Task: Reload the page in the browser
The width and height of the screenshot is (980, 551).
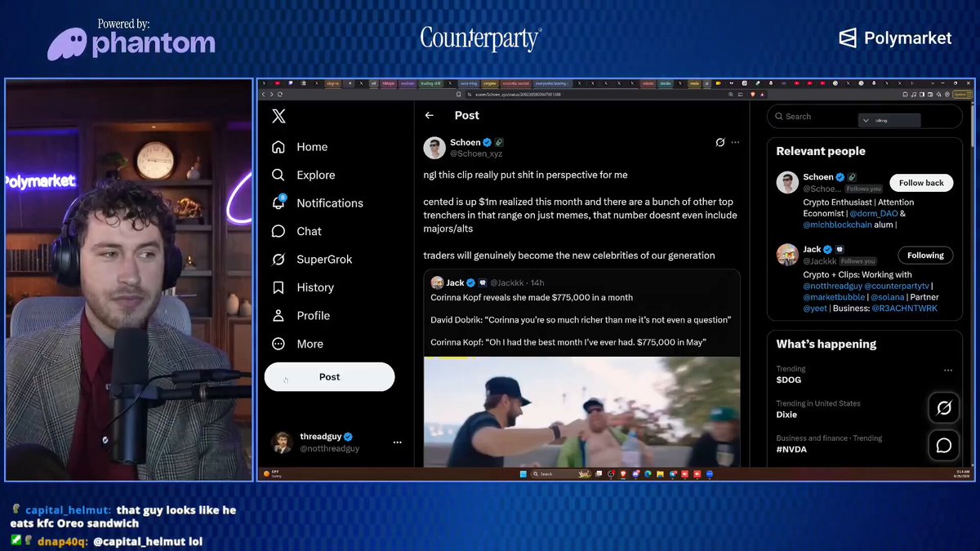Action: 280,94
